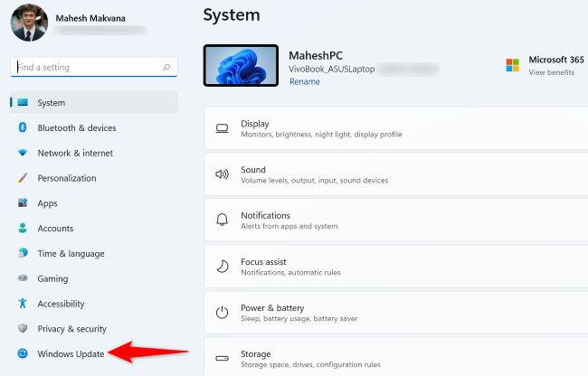Click the Accessibility person icon
Image resolution: width=588 pixels, height=376 pixels.
click(x=23, y=305)
